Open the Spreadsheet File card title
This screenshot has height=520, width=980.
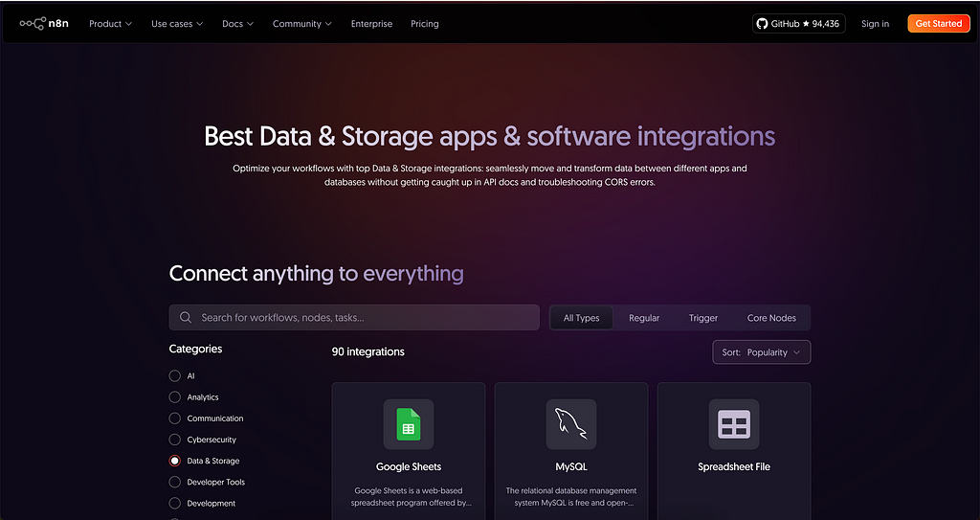[734, 466]
